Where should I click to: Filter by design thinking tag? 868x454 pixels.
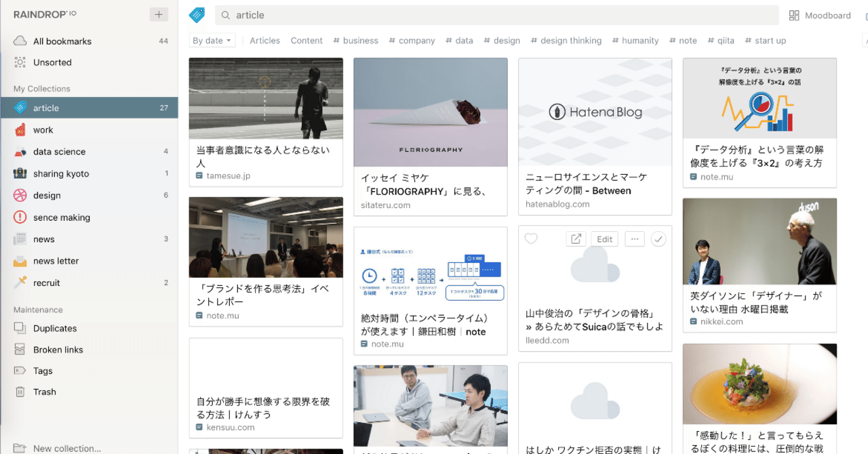[566, 41]
